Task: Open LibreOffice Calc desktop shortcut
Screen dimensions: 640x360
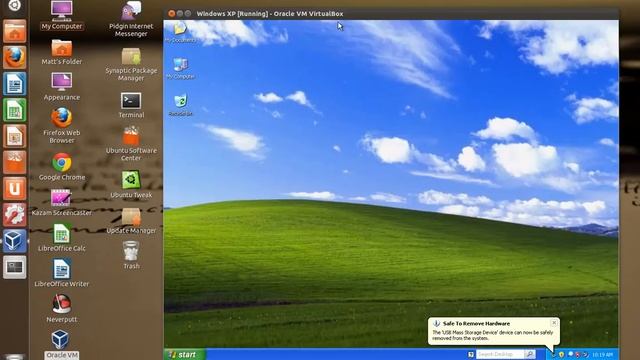Action: tap(62, 238)
